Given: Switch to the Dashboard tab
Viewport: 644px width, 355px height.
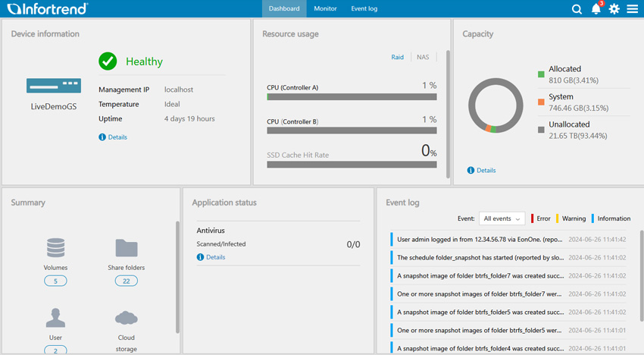Looking at the screenshot, I should (x=284, y=8).
